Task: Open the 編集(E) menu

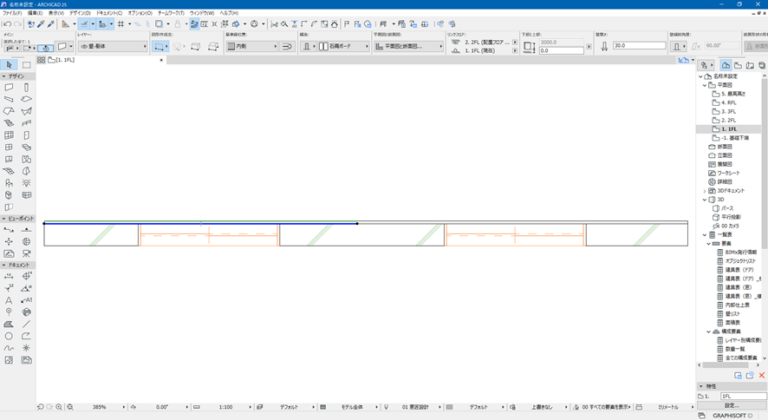Action: click(x=35, y=13)
